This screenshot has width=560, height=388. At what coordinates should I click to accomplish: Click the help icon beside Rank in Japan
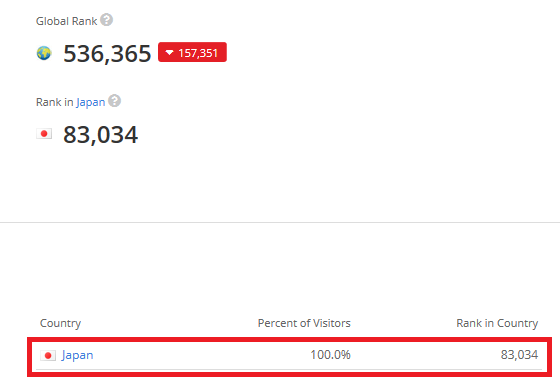[114, 101]
